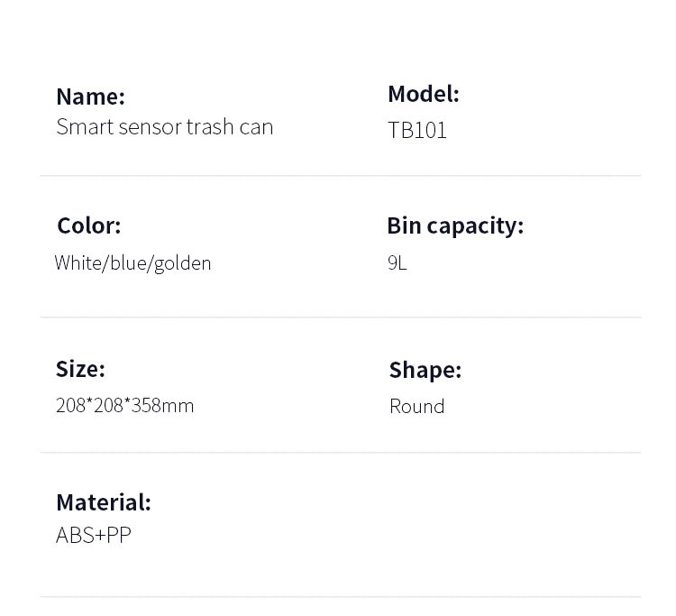Select the 208*208*358mm dimension text
This screenshot has width=676, height=616.
tap(125, 406)
